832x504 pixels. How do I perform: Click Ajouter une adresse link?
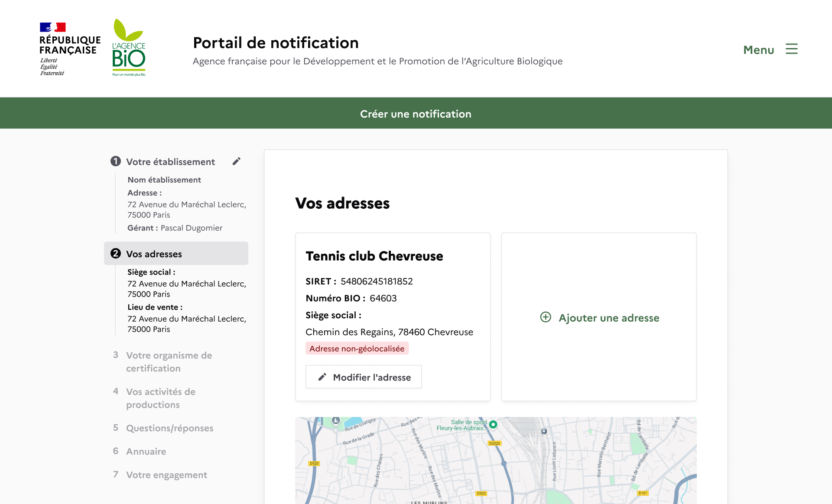(x=608, y=318)
